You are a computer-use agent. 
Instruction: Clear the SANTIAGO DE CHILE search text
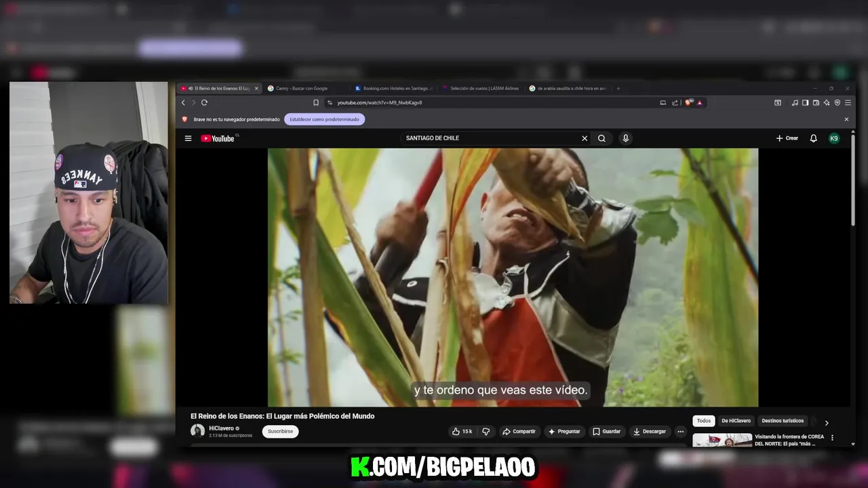tap(585, 138)
